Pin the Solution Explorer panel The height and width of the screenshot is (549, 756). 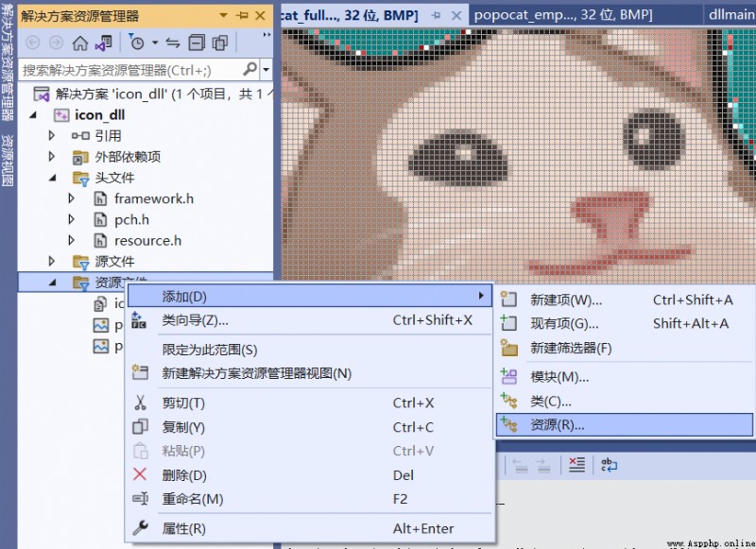coord(242,15)
